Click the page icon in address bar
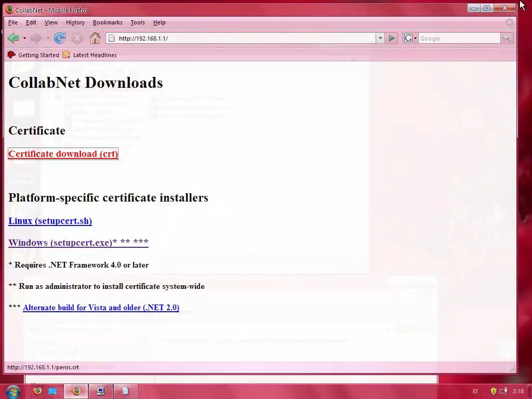 click(111, 38)
